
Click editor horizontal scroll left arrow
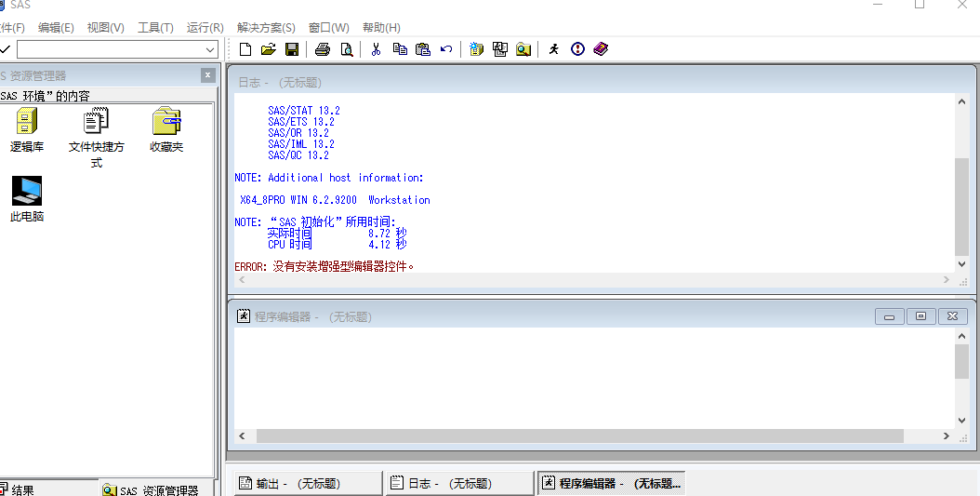[242, 436]
